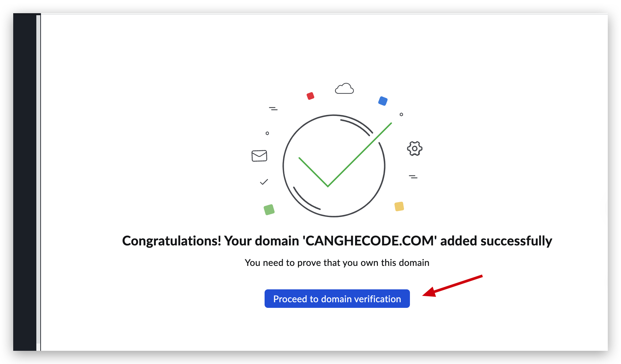Click the blue square decoration
This screenshot has width=621, height=364.
click(x=383, y=101)
